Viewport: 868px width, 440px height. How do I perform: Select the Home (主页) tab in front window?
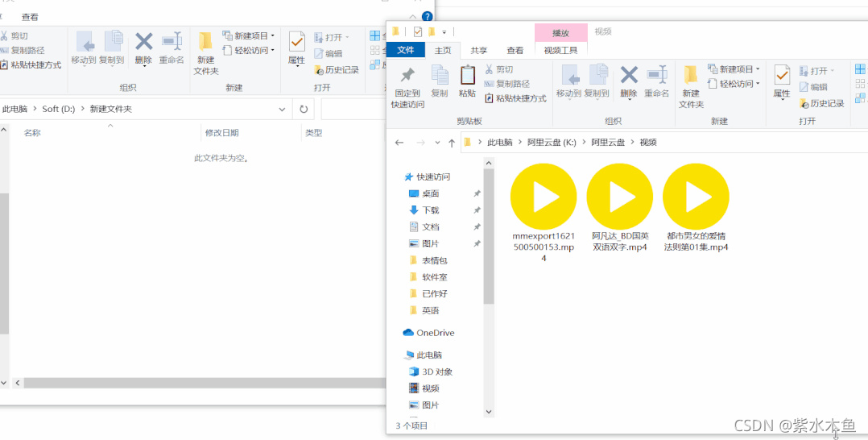point(443,51)
